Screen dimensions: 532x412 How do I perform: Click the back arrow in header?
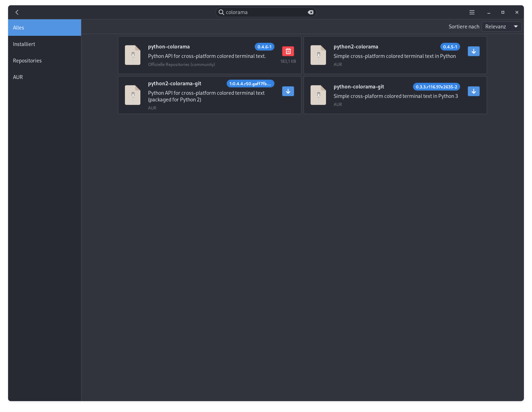(17, 12)
